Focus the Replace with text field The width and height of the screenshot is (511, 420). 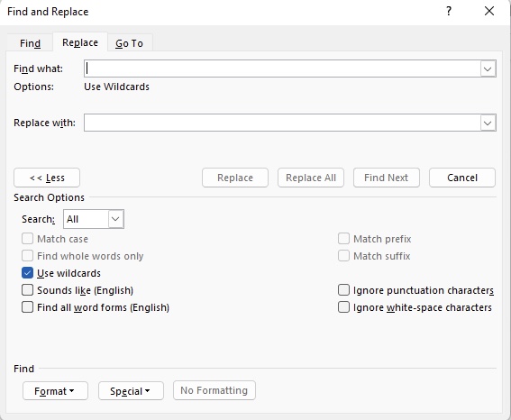click(282, 123)
